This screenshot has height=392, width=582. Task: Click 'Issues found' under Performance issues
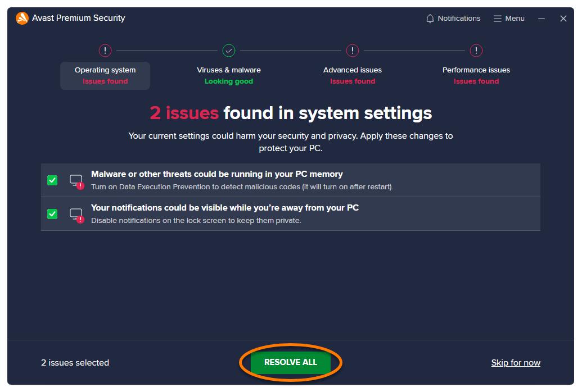point(476,81)
